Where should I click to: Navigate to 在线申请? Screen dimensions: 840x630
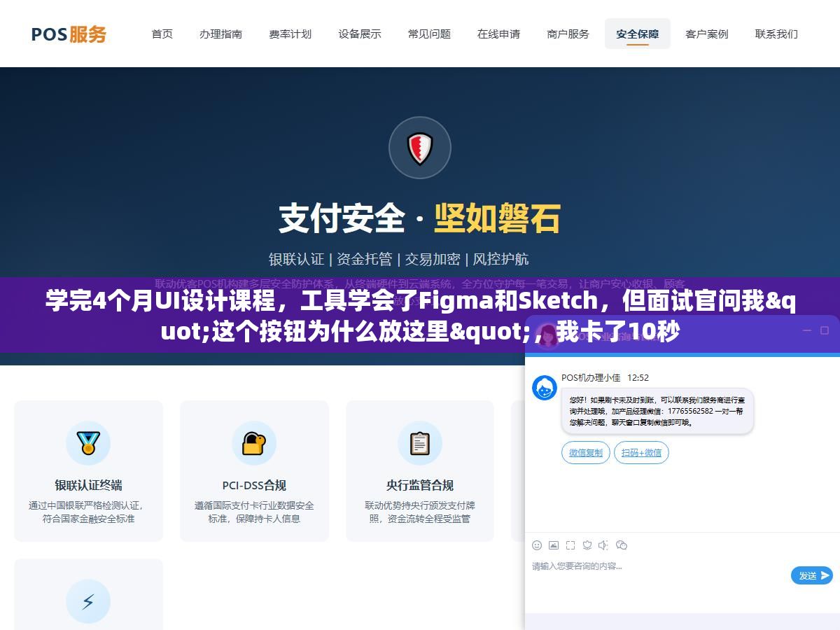498,34
